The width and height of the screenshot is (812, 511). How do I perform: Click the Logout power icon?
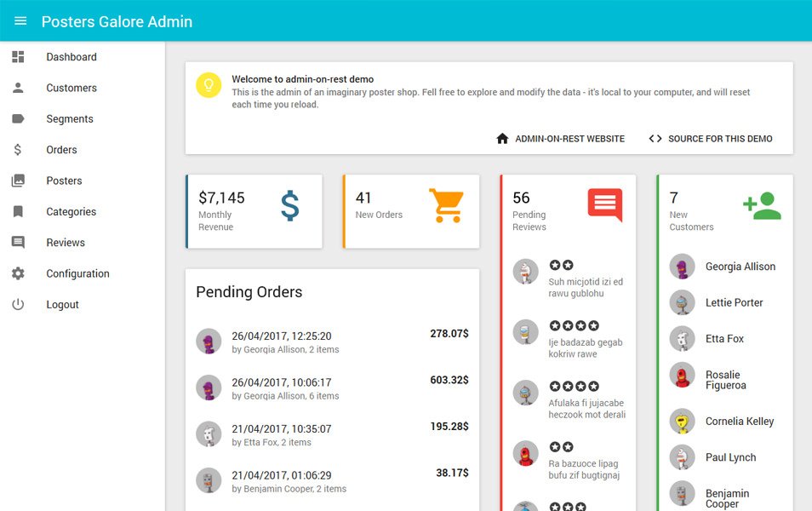pos(18,304)
